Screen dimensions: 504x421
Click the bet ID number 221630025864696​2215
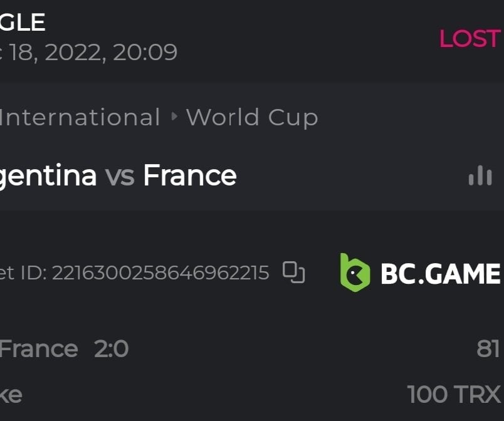[160, 273]
